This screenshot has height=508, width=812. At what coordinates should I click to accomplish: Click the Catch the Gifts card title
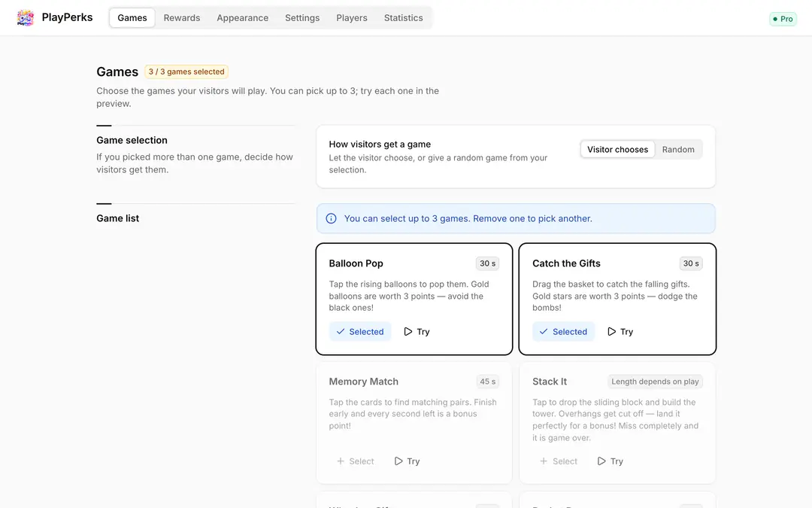coord(566,263)
